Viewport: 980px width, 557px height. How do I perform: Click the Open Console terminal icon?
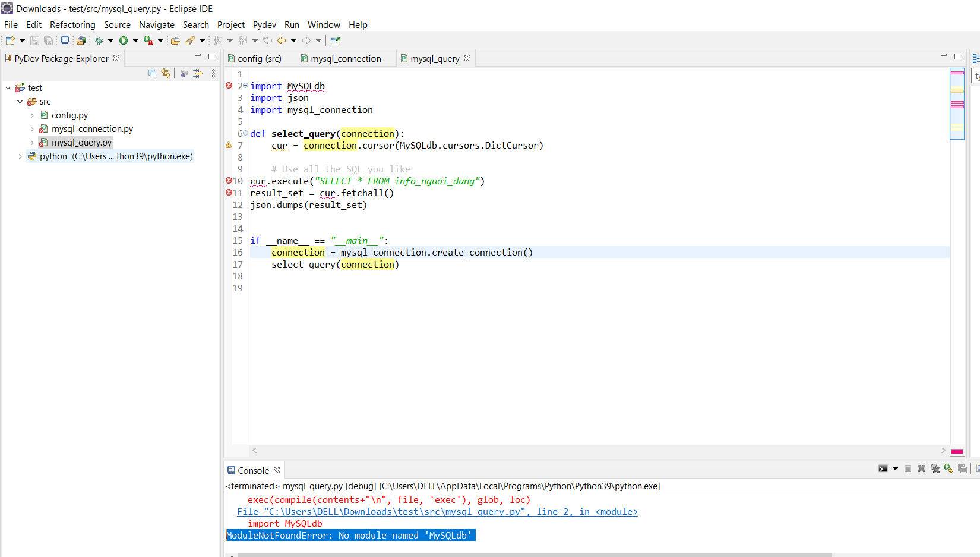click(882, 469)
